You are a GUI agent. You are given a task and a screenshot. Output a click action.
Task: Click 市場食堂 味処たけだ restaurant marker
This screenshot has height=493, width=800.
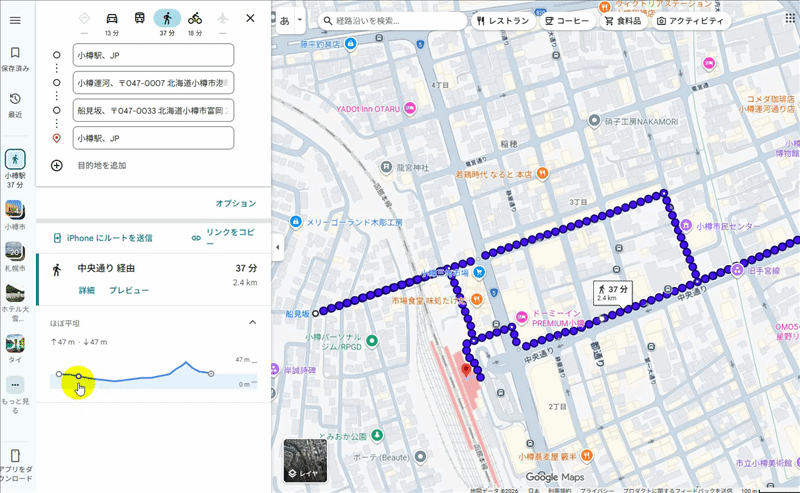click(x=477, y=300)
